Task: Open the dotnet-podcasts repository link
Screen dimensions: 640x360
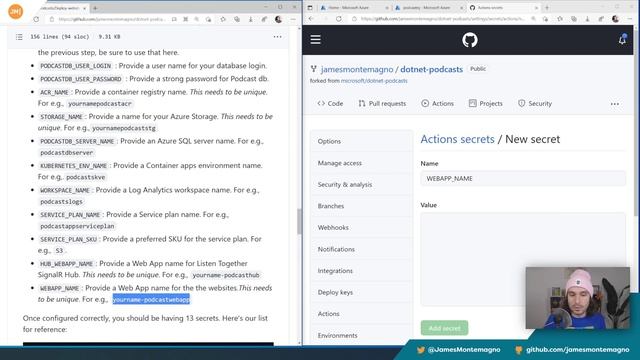Action: click(x=431, y=69)
